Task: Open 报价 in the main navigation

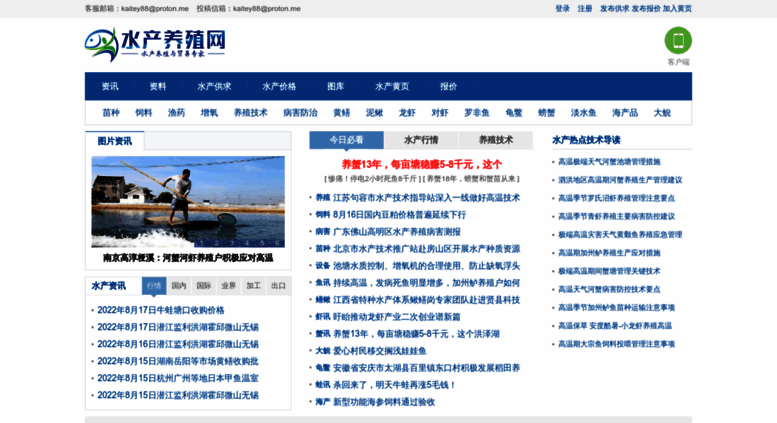Action: 448,86
